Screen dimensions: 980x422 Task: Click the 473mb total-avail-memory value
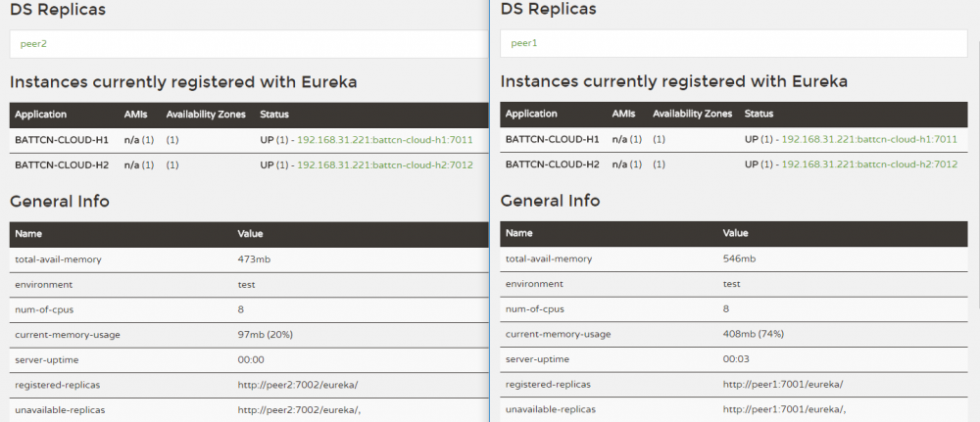tap(254, 259)
